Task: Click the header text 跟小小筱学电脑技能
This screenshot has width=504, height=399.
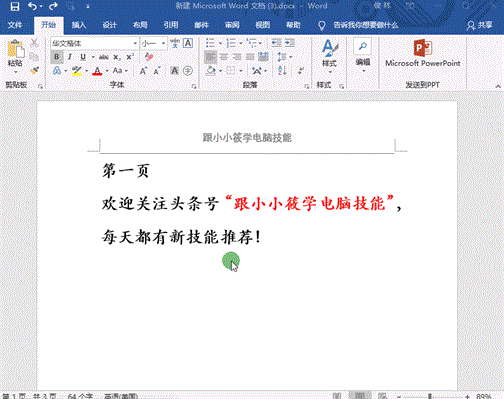Action: (247, 138)
